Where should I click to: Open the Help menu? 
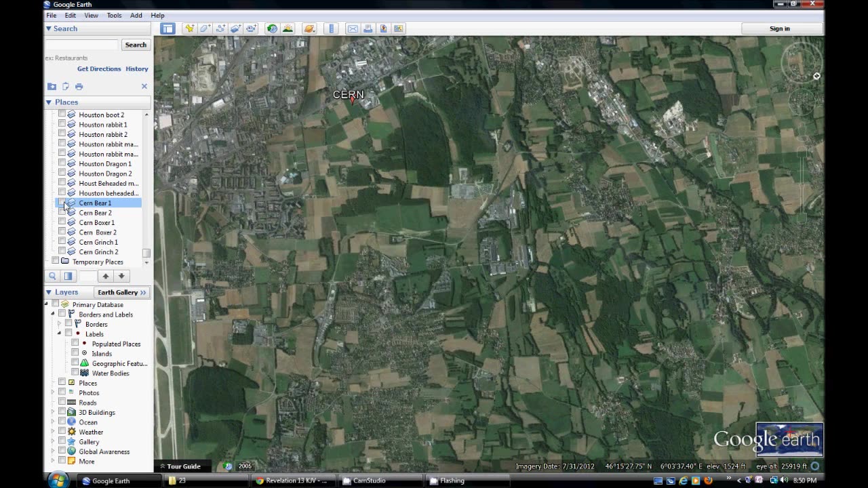pos(157,16)
